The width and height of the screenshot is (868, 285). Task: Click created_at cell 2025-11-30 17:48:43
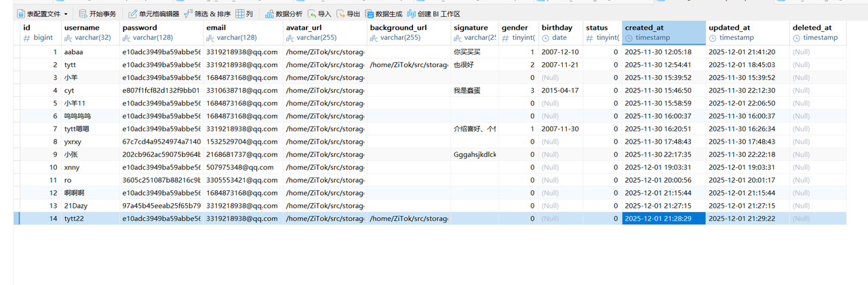[x=664, y=142]
